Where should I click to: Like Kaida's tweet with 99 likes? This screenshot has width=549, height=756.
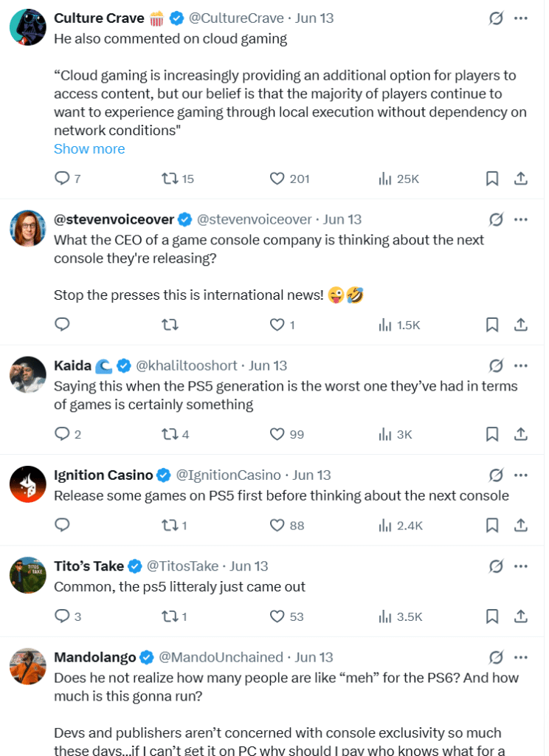(x=287, y=434)
